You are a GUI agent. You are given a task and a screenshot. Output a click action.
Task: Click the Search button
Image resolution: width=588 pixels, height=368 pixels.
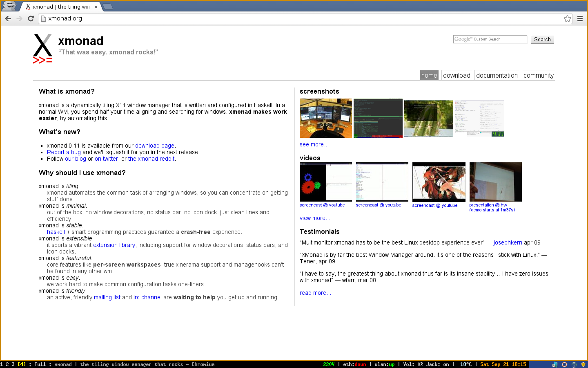[x=542, y=39]
